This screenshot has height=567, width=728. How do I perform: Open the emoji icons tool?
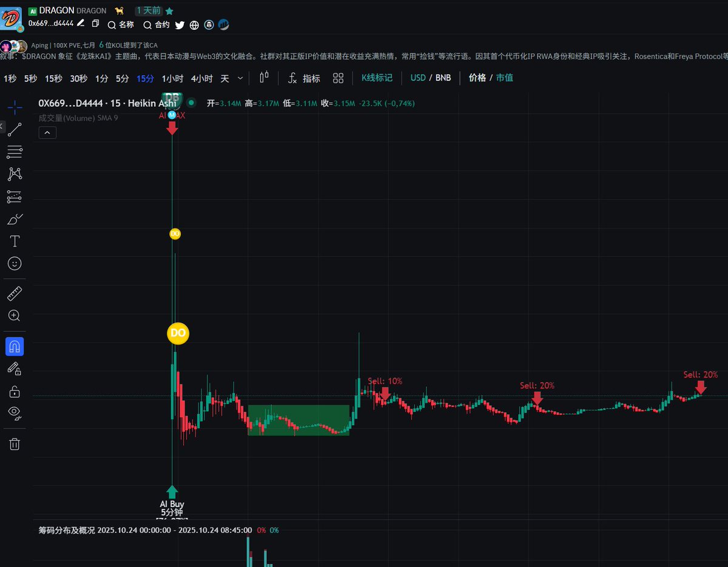click(x=15, y=263)
